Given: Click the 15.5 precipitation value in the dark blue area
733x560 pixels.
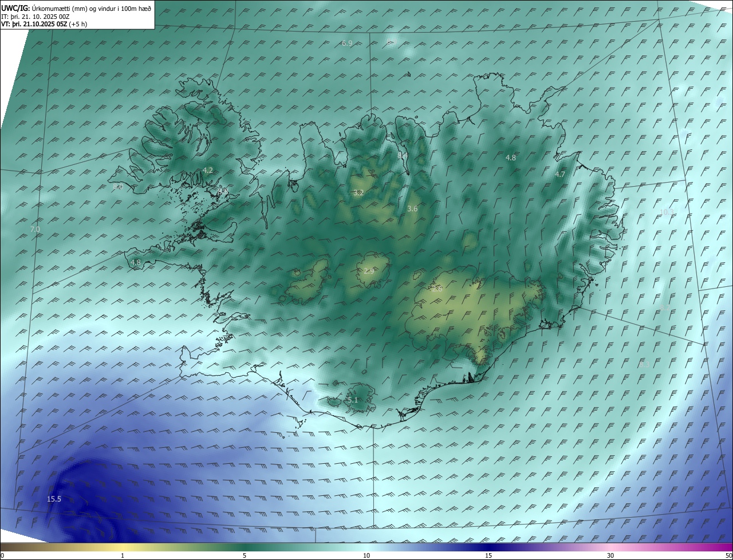Looking at the screenshot, I should pos(54,499).
